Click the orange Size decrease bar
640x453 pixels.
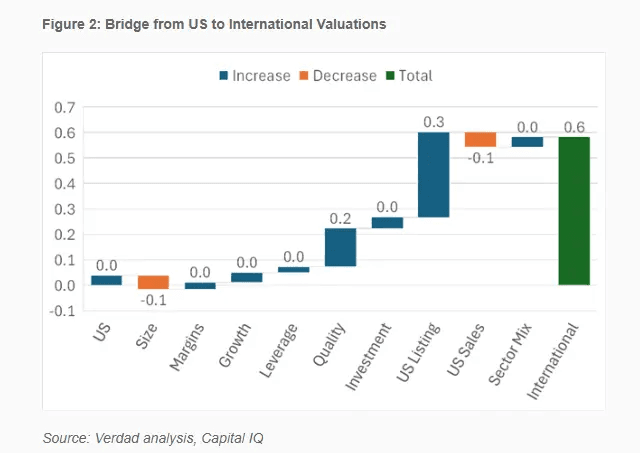click(x=153, y=282)
